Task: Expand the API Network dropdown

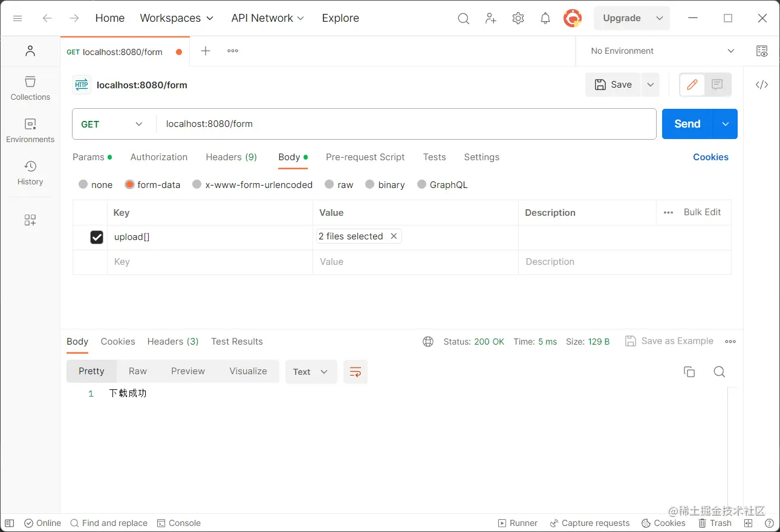Action: pyautogui.click(x=268, y=18)
